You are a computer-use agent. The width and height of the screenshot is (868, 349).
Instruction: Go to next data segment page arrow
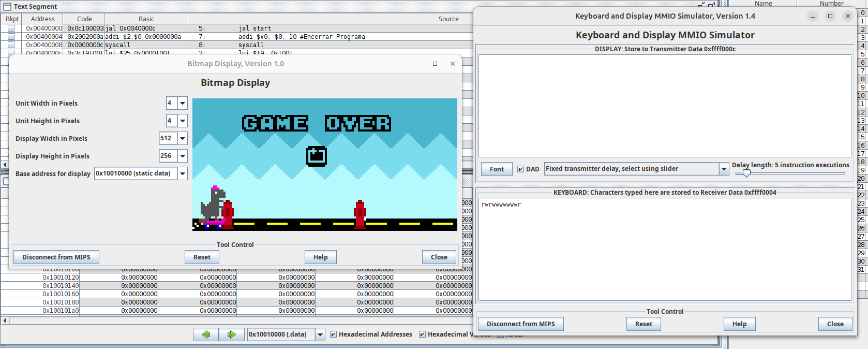(231, 335)
